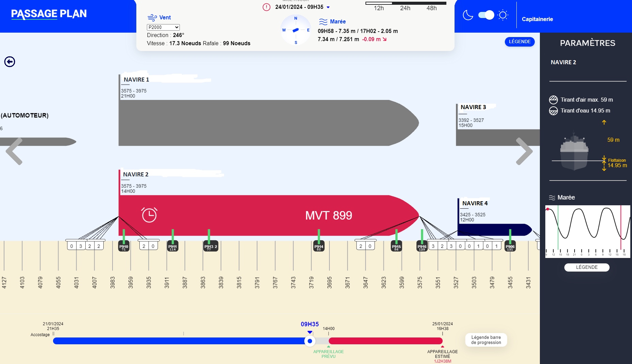This screenshot has width=632, height=364.
Task: Click the red estimated departure progress bar
Action: [386, 341]
